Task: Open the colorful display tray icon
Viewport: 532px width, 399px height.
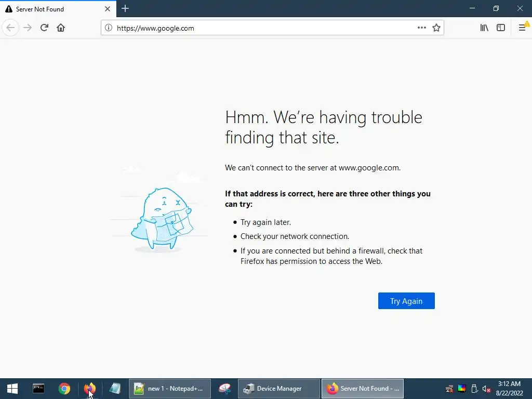Action: pos(462,389)
